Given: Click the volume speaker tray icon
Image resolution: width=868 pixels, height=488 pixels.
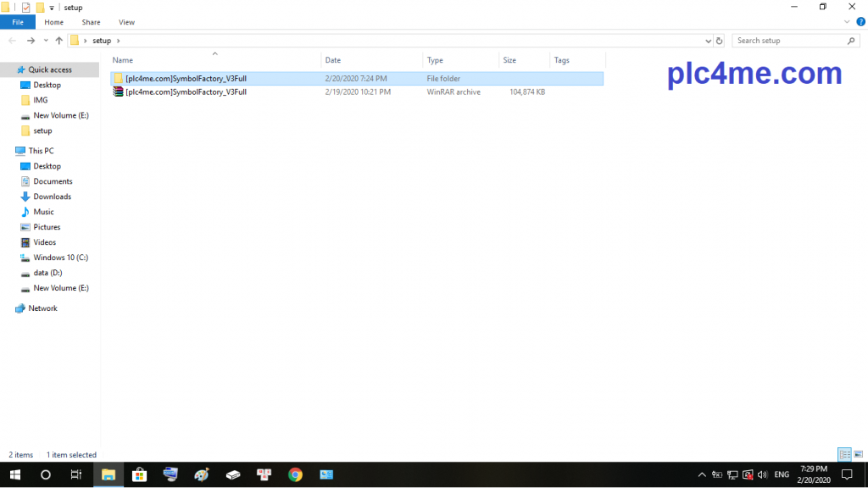Looking at the screenshot, I should tap(762, 474).
